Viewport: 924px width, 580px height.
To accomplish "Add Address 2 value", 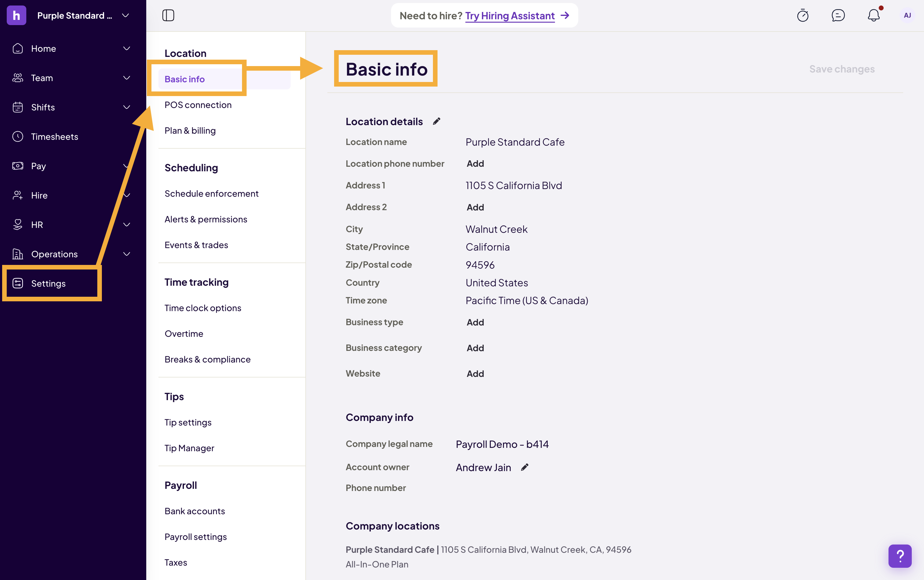I will click(475, 207).
